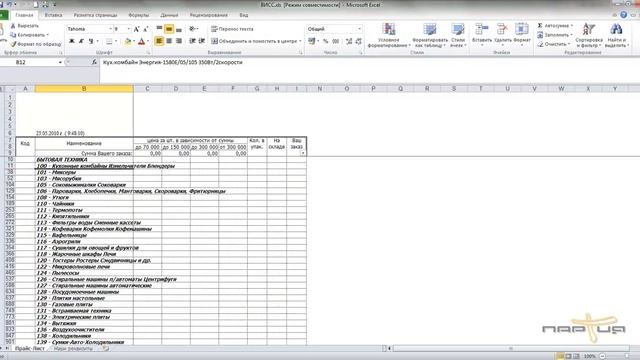Open the Вид ribbon tab
Image resolution: width=640 pixels, height=360 pixels.
pyautogui.click(x=244, y=15)
